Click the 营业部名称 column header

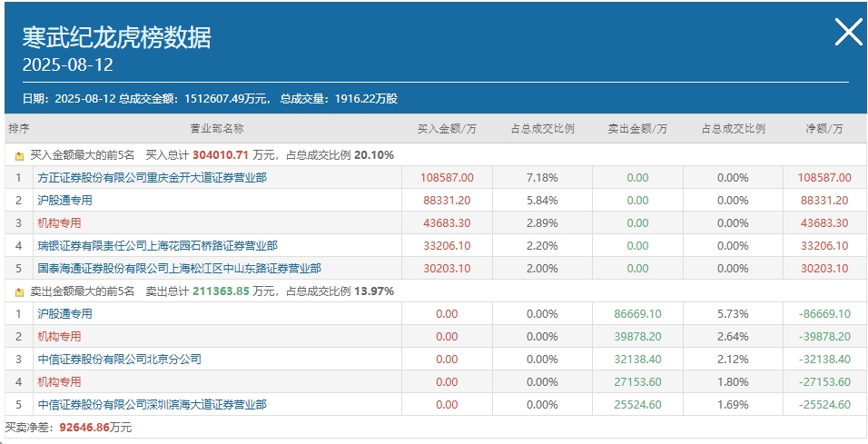pos(217,129)
